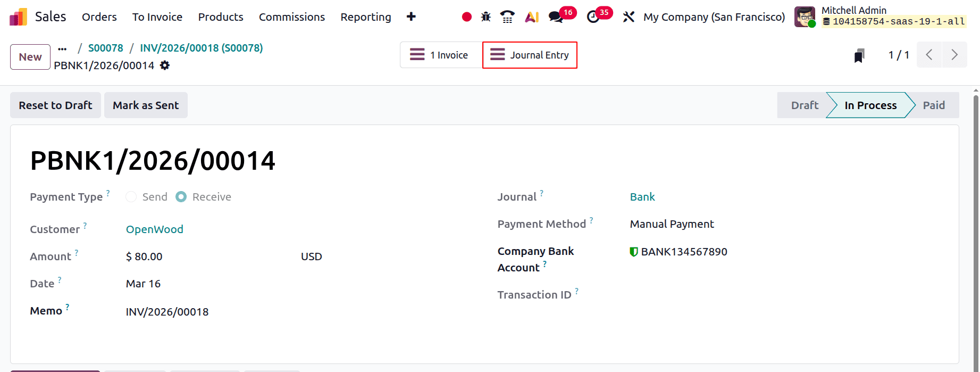Screen dimensions: 980x372
Task: Open the debug bug icon menu
Action: 486,17
